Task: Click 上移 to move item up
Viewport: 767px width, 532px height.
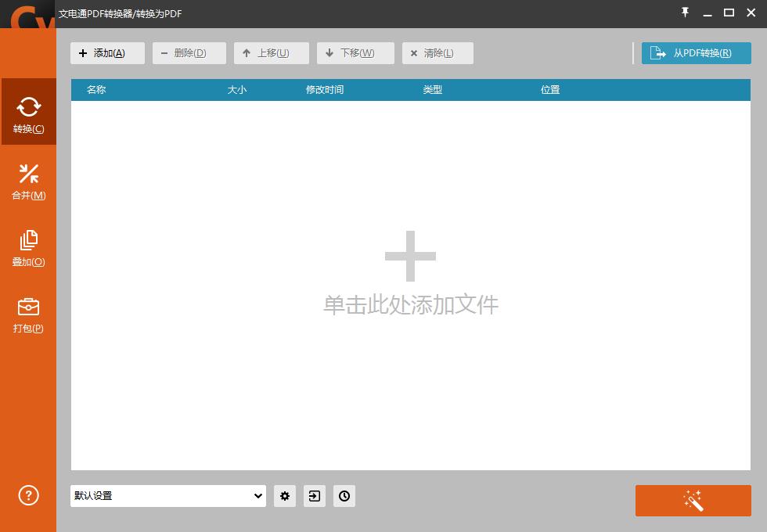Action: pos(272,53)
